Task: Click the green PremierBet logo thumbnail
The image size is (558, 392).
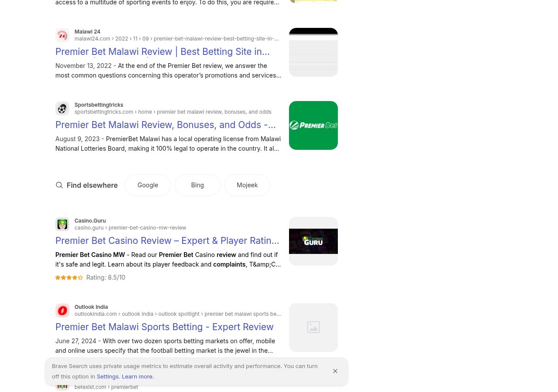Action: click(313, 125)
